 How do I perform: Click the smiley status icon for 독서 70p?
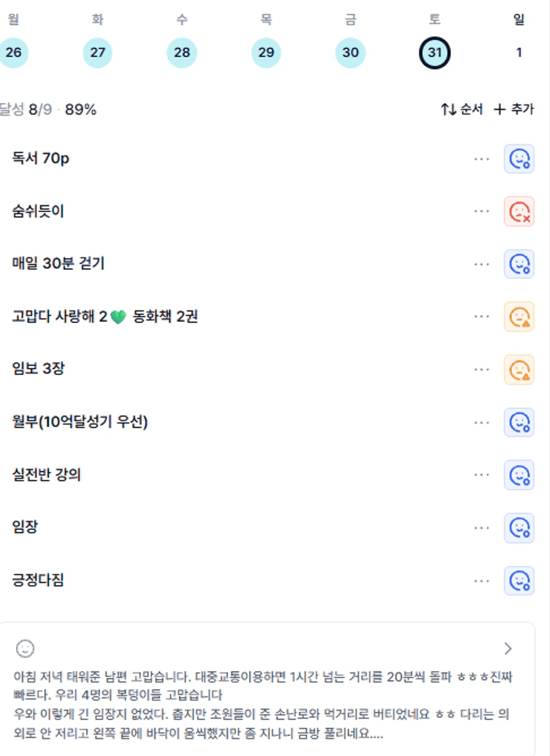pos(519,159)
